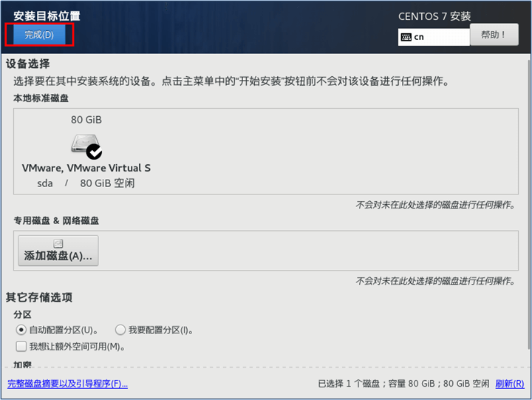Click the sda / 80 GiB 空闲 disk details

pos(86,183)
